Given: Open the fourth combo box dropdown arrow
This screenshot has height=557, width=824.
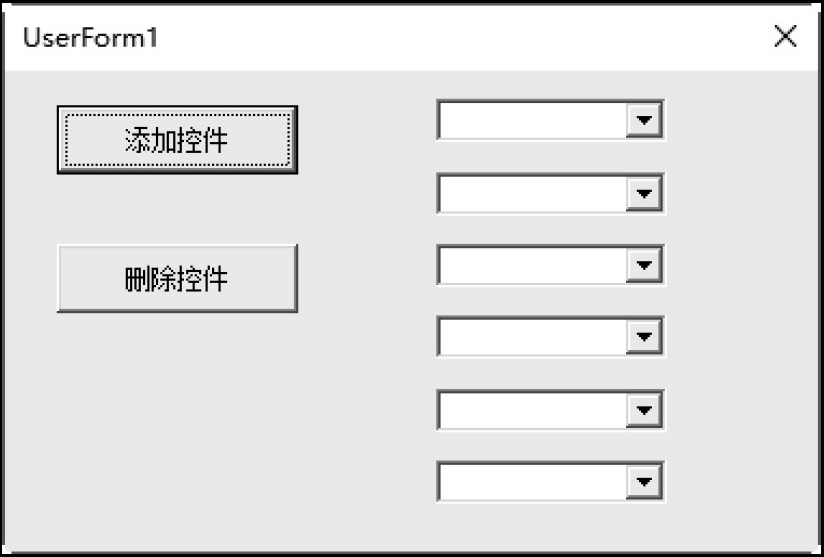Looking at the screenshot, I should 644,337.
